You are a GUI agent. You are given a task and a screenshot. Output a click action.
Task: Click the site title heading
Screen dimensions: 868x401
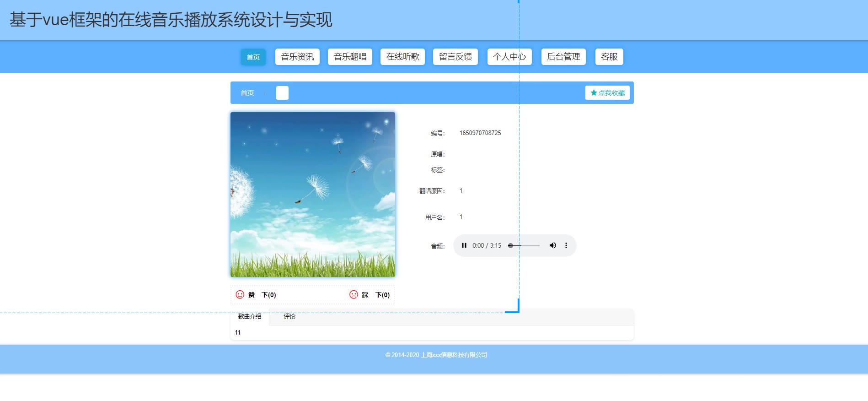tap(171, 20)
